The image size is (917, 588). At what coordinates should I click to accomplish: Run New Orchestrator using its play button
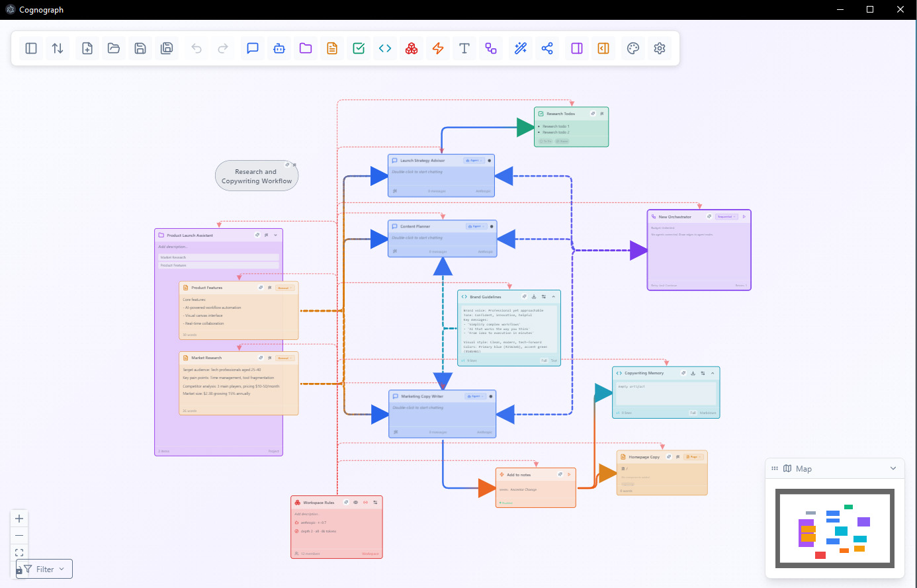744,216
